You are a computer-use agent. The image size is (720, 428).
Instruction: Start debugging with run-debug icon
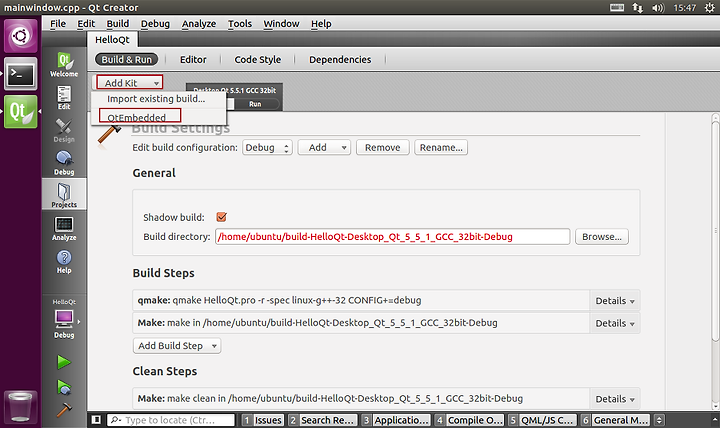click(x=64, y=387)
